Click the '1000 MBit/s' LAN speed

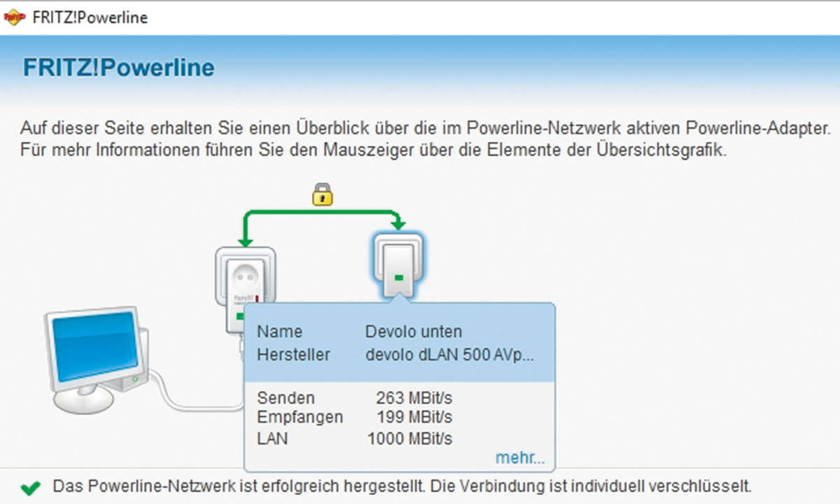tap(409, 439)
